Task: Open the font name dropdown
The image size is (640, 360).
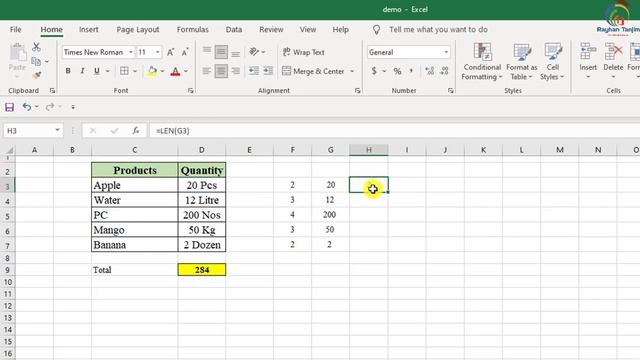Action: tap(131, 52)
